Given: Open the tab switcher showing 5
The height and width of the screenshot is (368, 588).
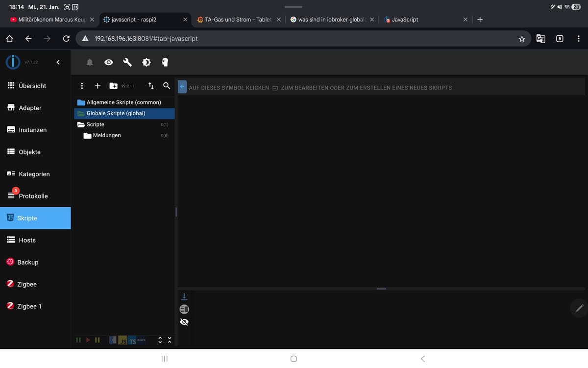Looking at the screenshot, I should pyautogui.click(x=560, y=38).
